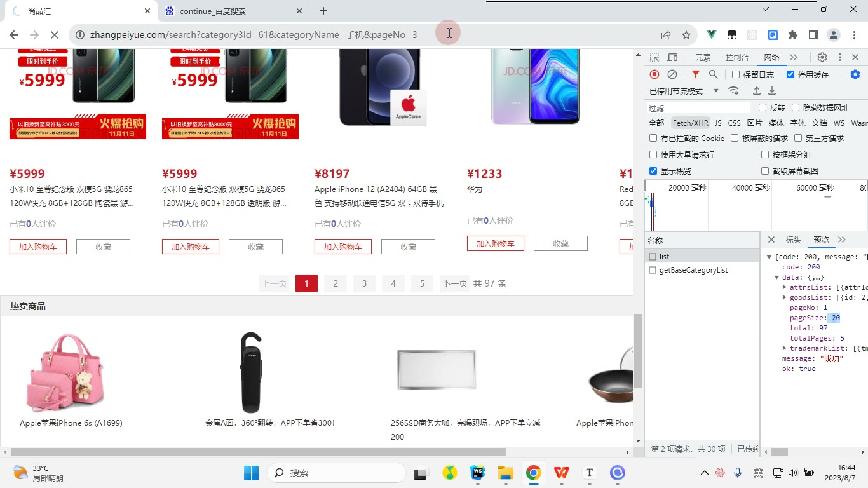This screenshot has width=868, height=488.
Task: Enable 截取屏幕截图 checkbox
Action: pyautogui.click(x=765, y=171)
